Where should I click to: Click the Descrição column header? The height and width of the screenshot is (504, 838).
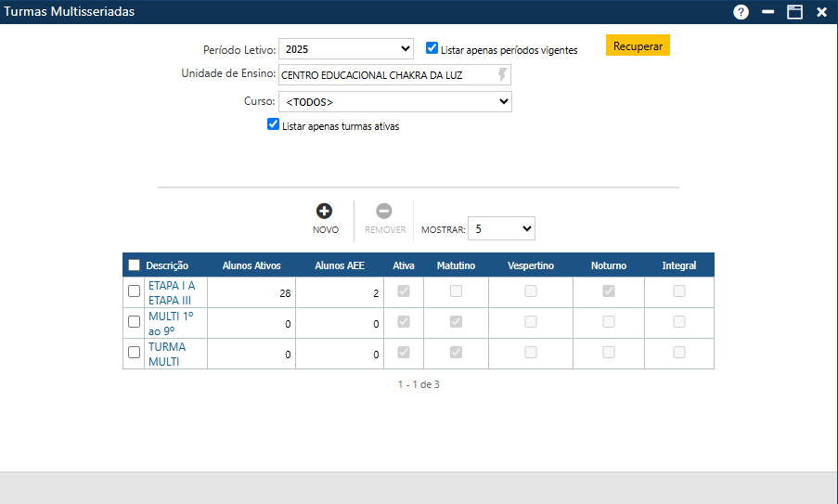click(167, 265)
